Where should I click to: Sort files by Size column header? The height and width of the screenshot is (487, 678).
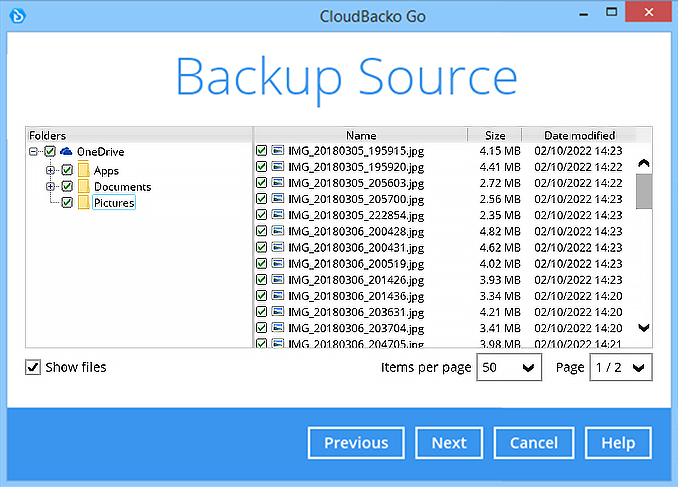click(495, 135)
